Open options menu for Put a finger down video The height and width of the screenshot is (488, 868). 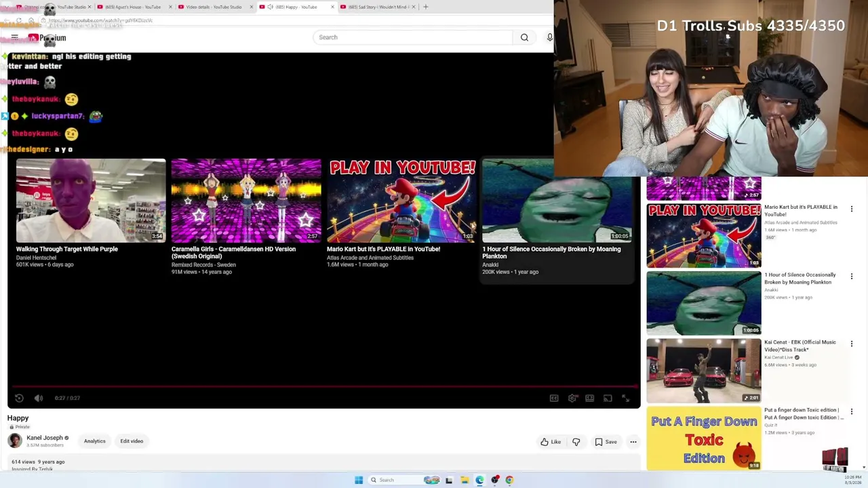(852, 412)
